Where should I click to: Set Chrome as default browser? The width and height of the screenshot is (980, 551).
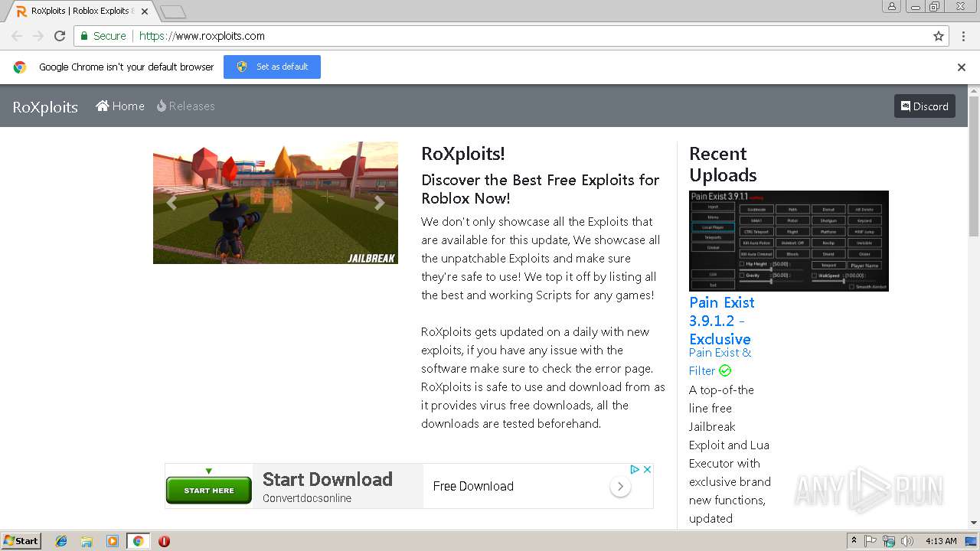(x=272, y=67)
